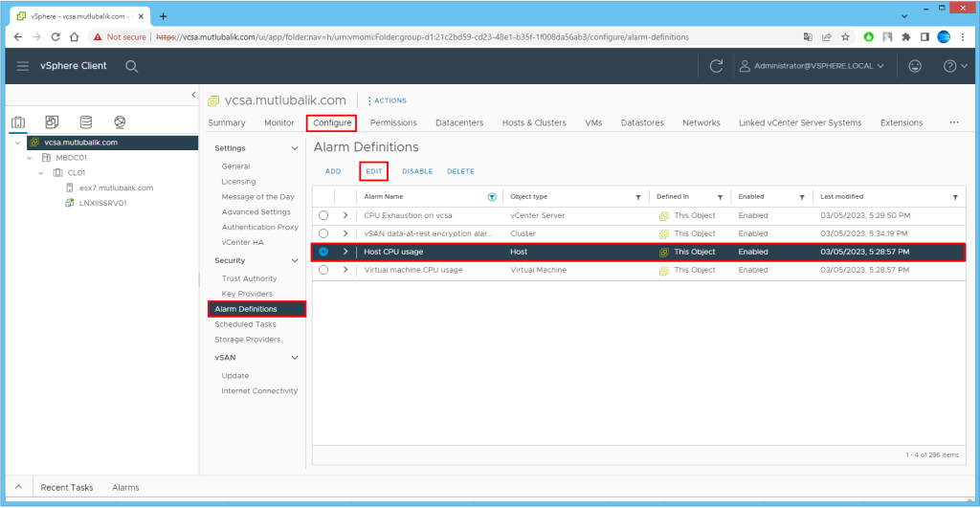The width and height of the screenshot is (980, 508).
Task: Open a new browser tab
Action: 163,16
